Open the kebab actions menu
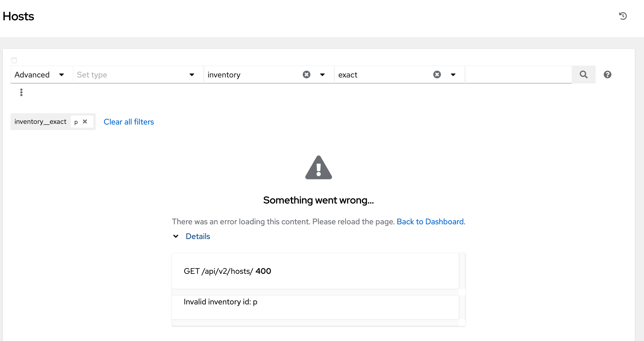Screen dimensions: 644x341 pyautogui.click(x=21, y=92)
